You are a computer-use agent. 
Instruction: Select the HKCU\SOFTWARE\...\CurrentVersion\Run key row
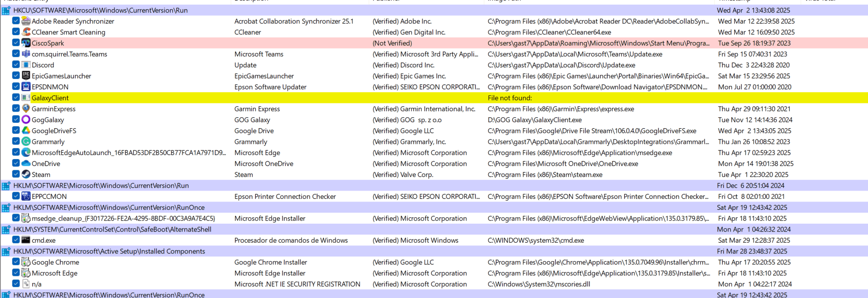[x=434, y=10]
